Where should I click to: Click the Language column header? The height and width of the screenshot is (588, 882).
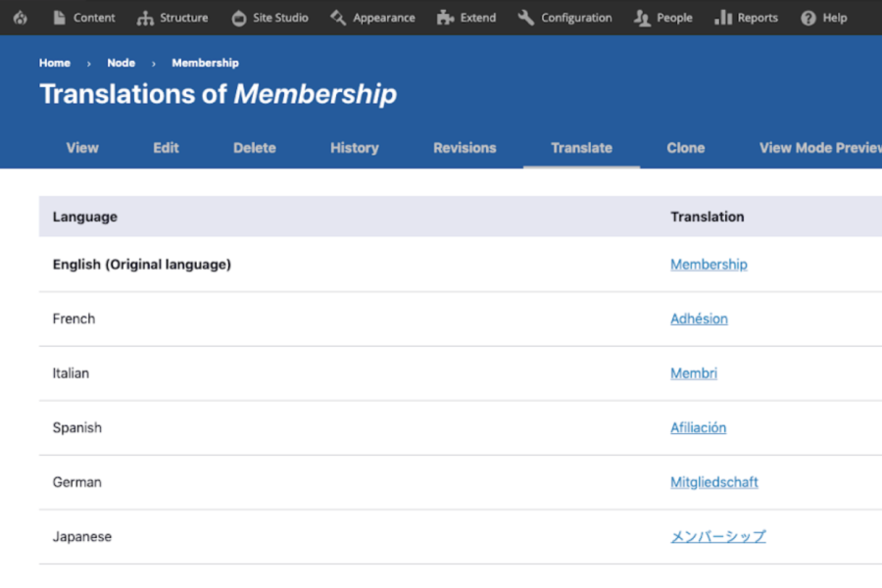click(x=85, y=217)
